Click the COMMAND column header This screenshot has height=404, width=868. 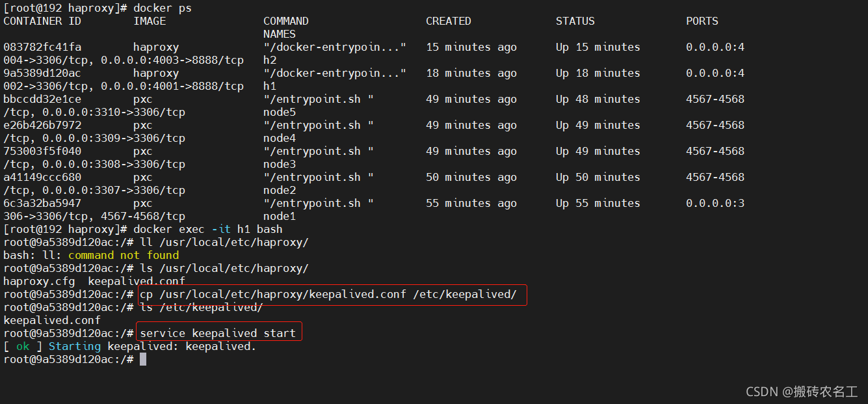[x=286, y=21]
